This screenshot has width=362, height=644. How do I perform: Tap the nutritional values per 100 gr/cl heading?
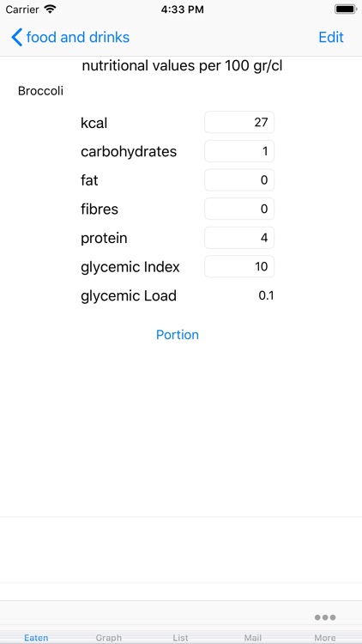click(182, 66)
